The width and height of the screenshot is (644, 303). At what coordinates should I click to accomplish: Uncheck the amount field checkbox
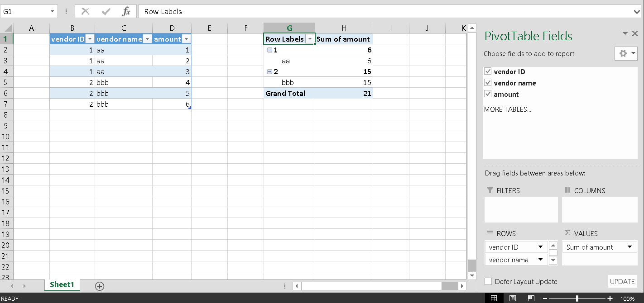[488, 94]
